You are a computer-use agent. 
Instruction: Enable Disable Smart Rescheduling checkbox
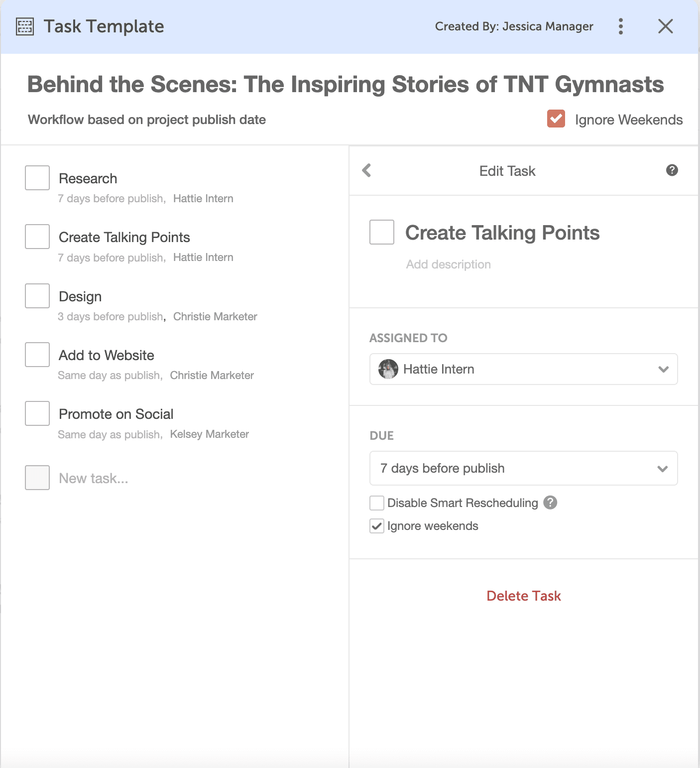pyautogui.click(x=377, y=503)
